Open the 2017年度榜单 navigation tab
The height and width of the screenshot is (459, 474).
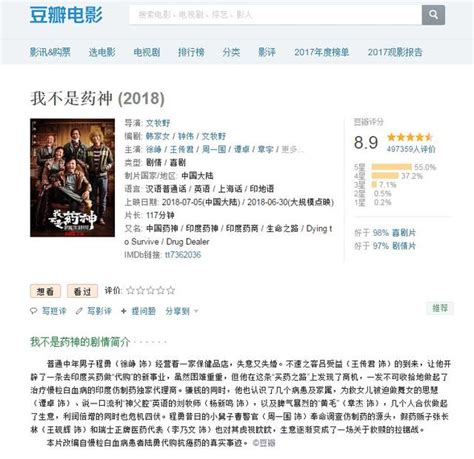pos(321,52)
